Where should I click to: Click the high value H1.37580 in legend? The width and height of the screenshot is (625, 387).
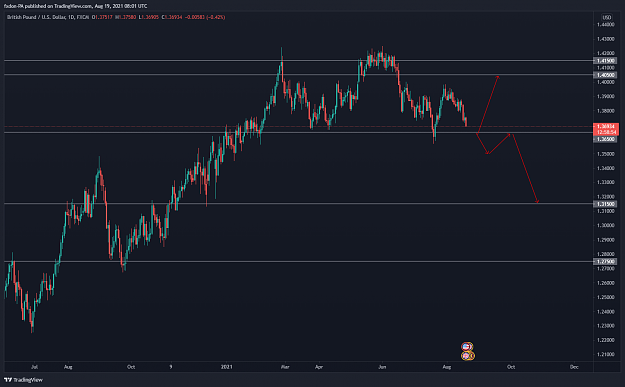point(126,18)
